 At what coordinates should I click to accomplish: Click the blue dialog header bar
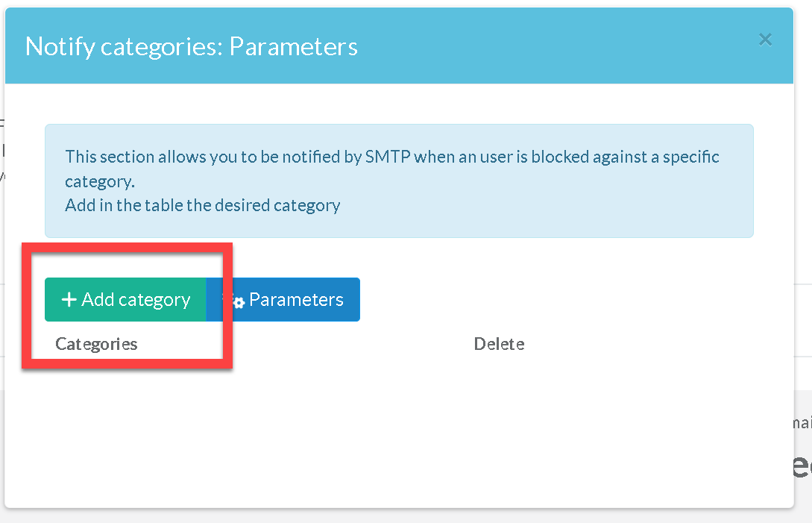522,47
